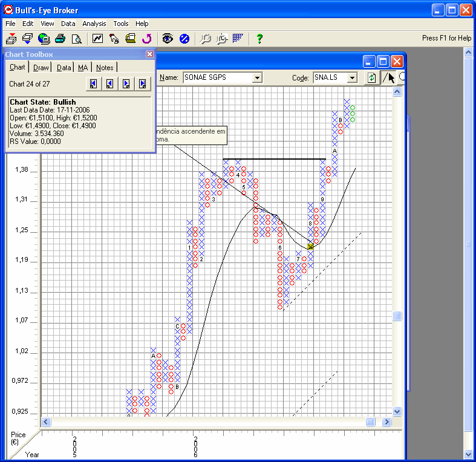Click the printer icon in the toolbar

coord(60,39)
